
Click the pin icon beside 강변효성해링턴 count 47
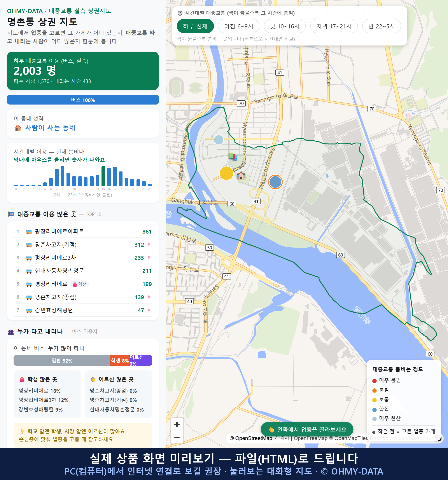pos(149,310)
